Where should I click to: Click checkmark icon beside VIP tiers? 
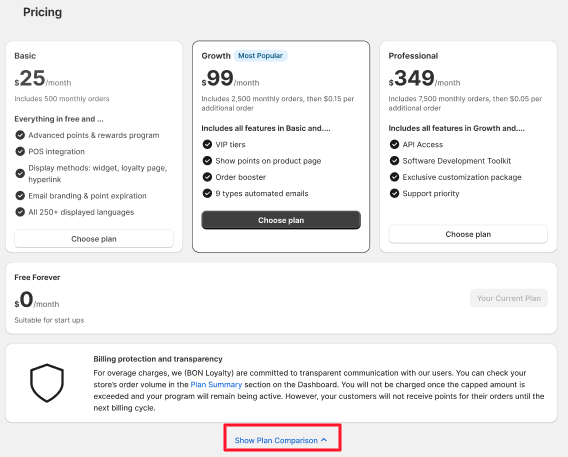pyautogui.click(x=207, y=144)
